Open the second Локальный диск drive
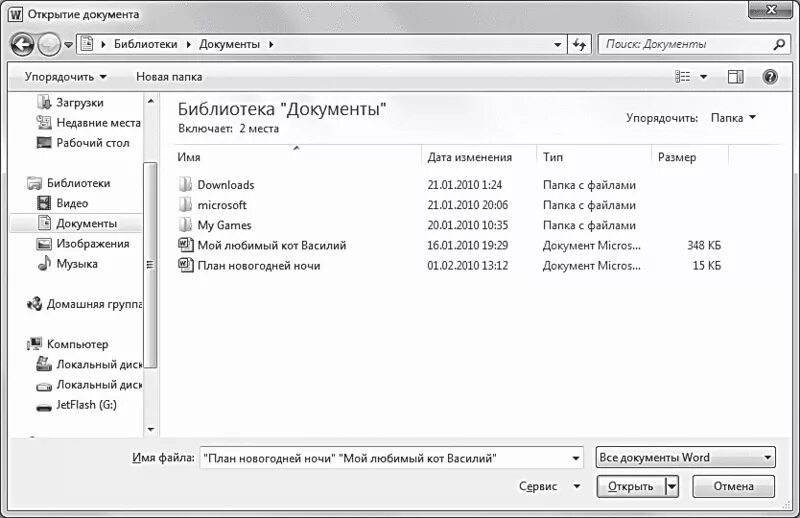 click(x=89, y=385)
